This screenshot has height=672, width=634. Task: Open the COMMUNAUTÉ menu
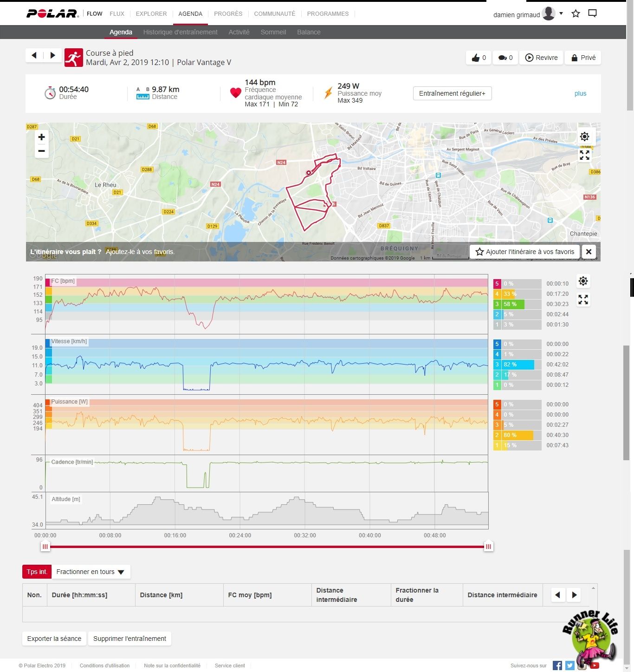click(x=274, y=13)
